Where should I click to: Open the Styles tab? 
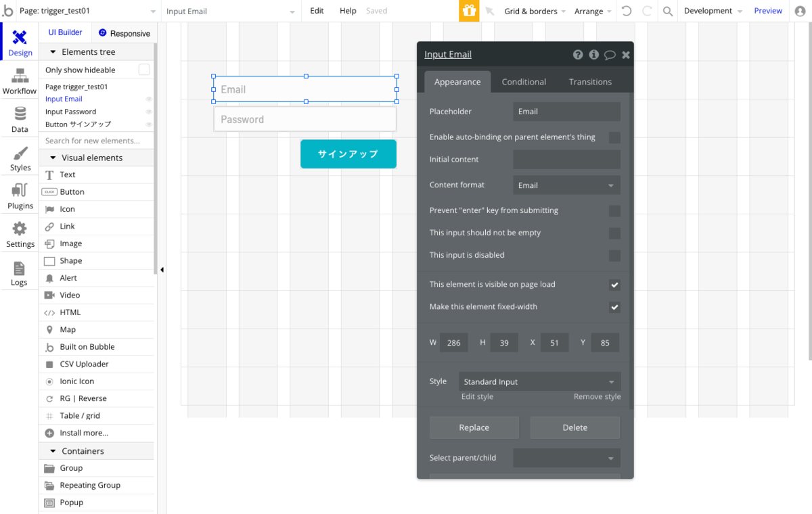(x=20, y=158)
